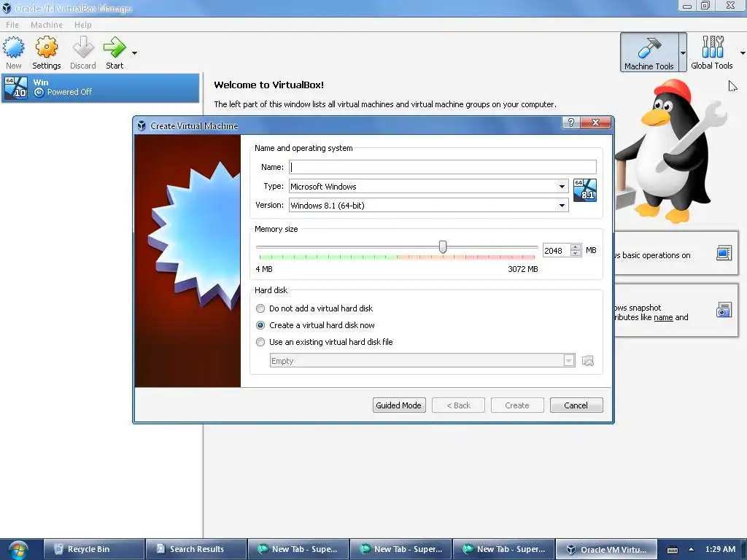Image resolution: width=747 pixels, height=560 pixels.
Task: Click the Create button
Action: coord(517,405)
